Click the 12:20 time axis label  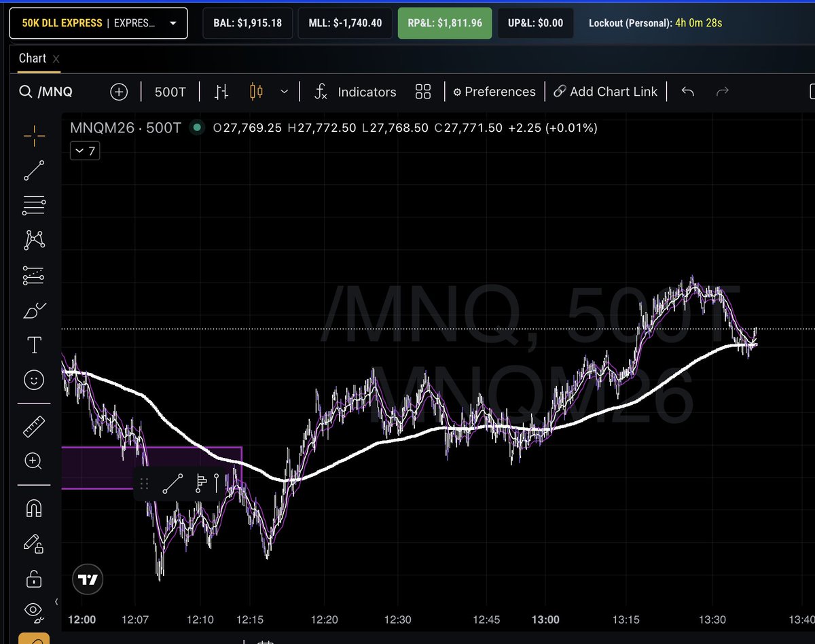[x=324, y=620]
